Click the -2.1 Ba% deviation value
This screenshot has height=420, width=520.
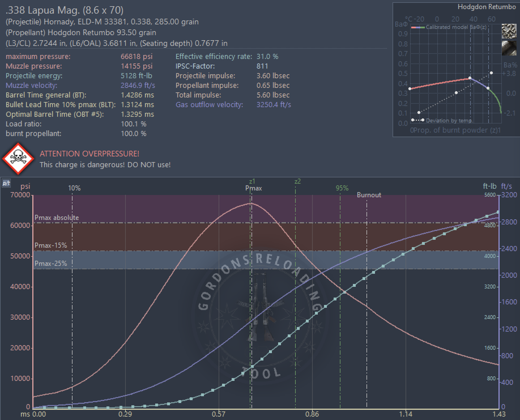pyautogui.click(x=510, y=113)
